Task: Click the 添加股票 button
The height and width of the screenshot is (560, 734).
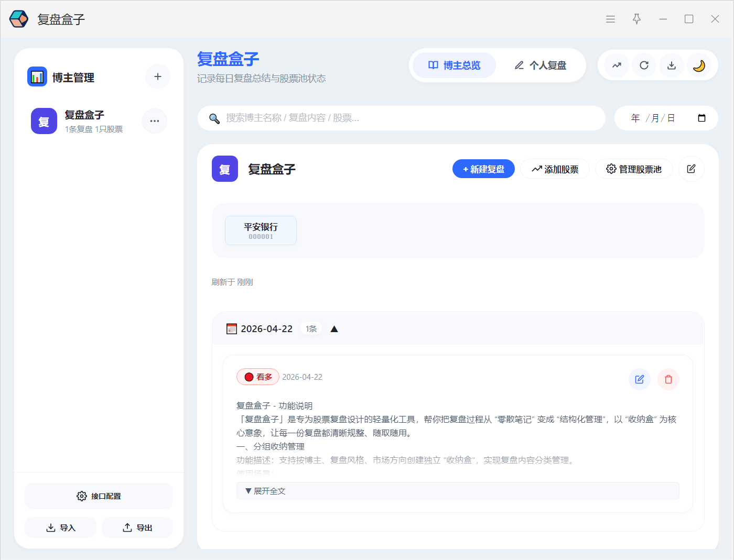Action: tap(555, 169)
